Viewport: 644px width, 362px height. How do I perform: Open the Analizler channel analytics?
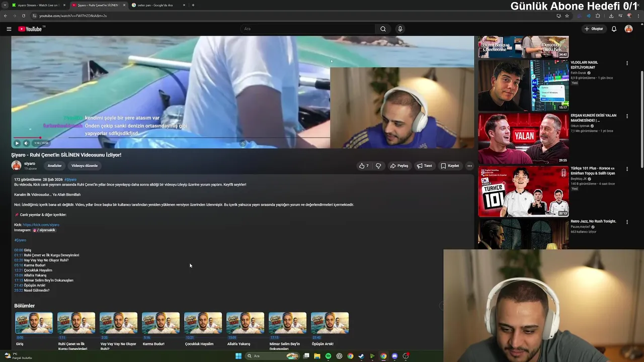pyautogui.click(x=54, y=165)
